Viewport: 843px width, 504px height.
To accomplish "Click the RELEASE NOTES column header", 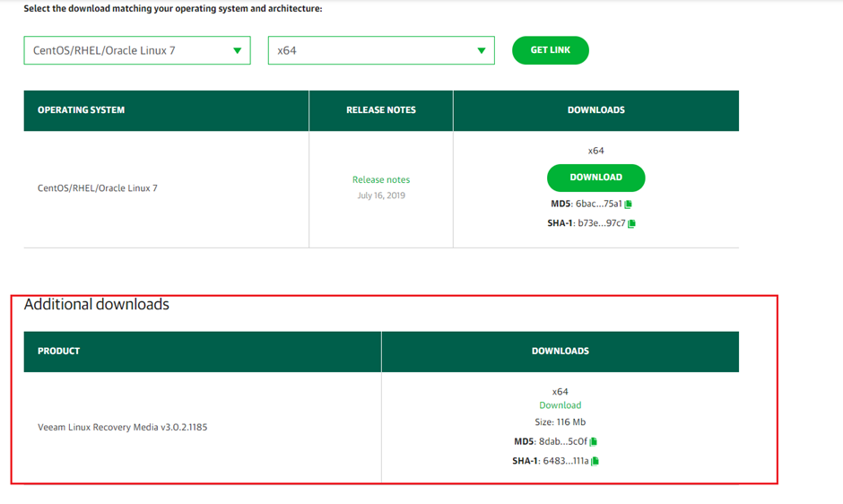I will [x=381, y=110].
